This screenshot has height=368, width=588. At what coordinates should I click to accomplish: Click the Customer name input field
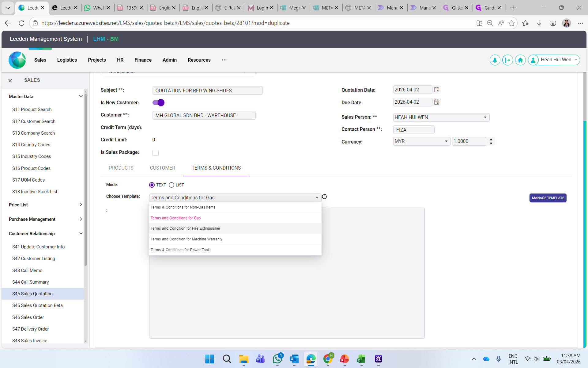tap(204, 115)
